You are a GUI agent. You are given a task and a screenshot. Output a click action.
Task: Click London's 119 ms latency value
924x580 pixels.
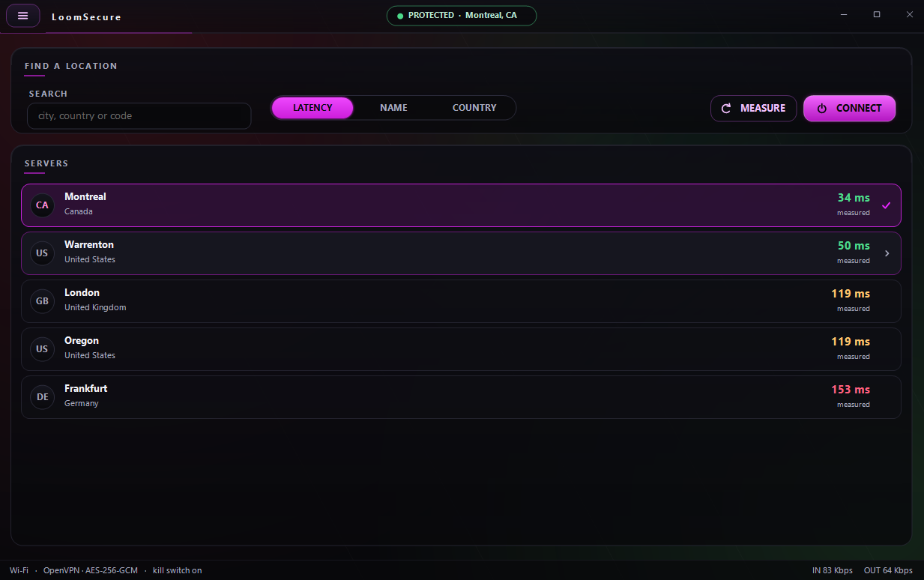click(x=851, y=294)
